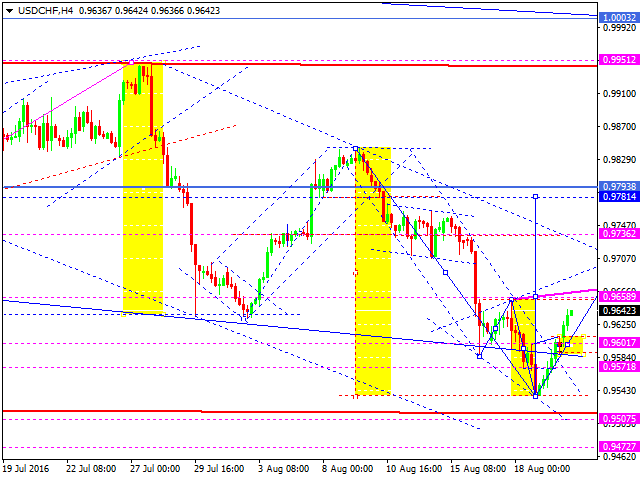The width and height of the screenshot is (640, 480).
Task: Select the 0.97070 price scale value
Action: pos(620,258)
